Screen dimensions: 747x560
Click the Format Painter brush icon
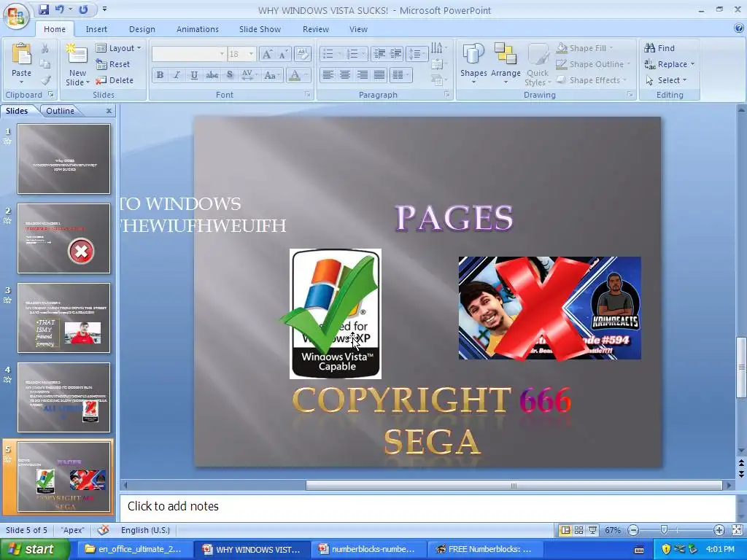coord(44,80)
